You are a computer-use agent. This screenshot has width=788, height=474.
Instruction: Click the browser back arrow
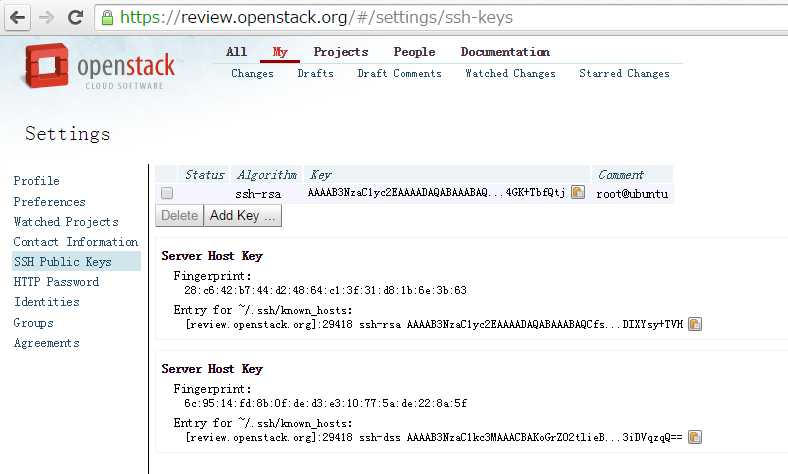[18, 18]
